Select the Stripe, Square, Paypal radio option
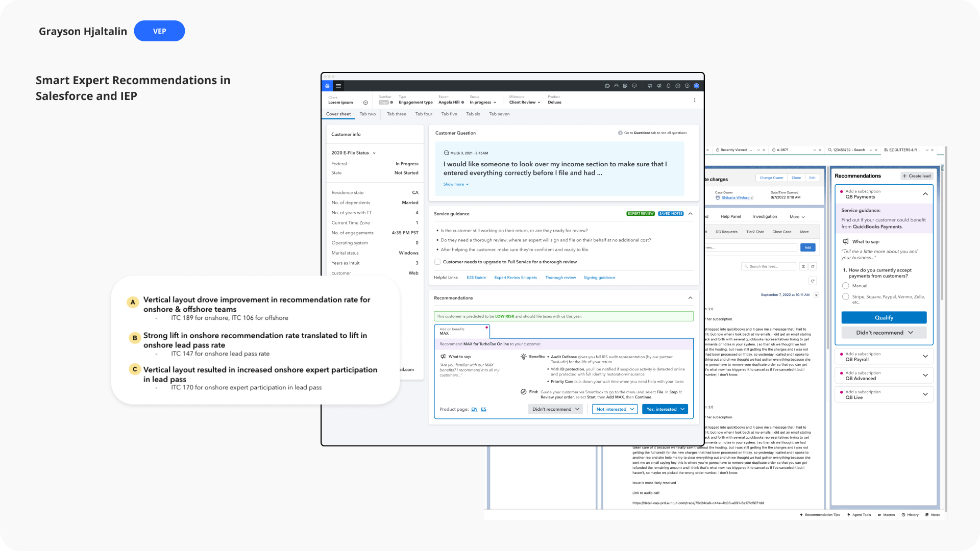Viewport: 980px width, 551px height. [845, 296]
